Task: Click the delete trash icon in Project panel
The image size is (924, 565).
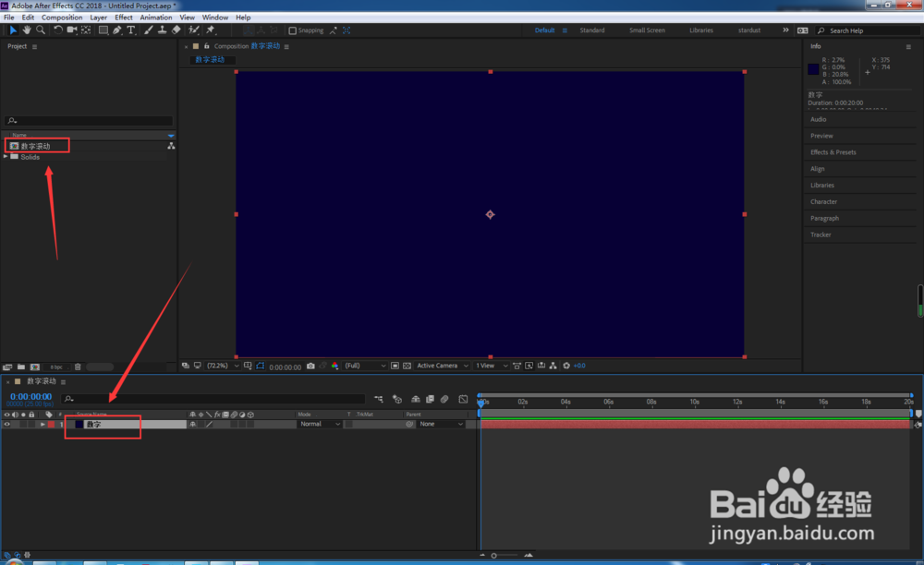Action: tap(78, 367)
